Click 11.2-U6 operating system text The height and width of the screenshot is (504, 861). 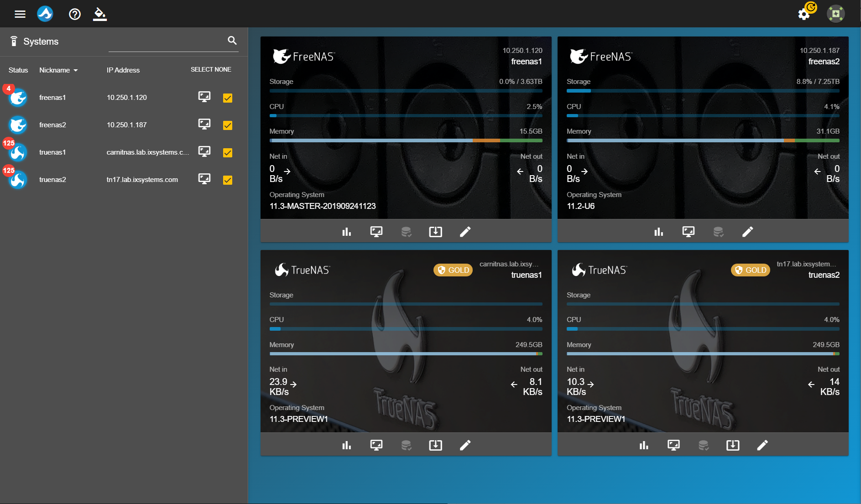coord(581,206)
